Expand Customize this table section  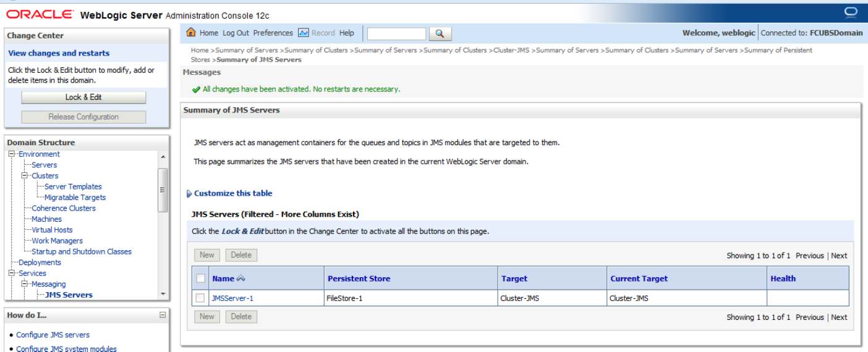[x=189, y=193]
